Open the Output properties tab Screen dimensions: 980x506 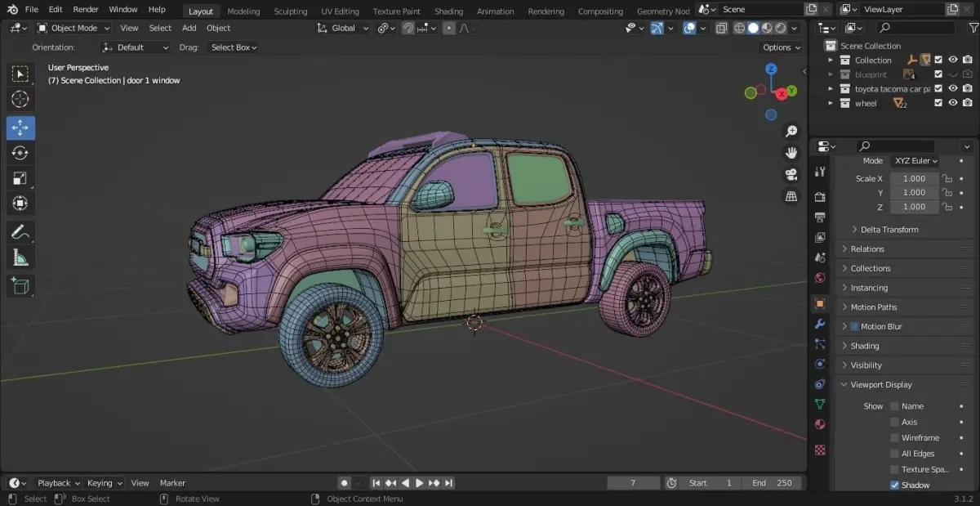pos(820,217)
